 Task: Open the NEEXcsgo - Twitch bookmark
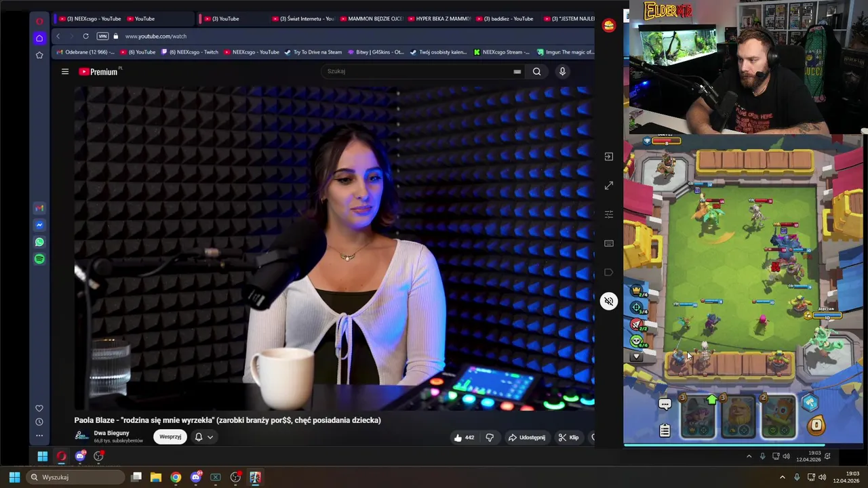tap(189, 52)
